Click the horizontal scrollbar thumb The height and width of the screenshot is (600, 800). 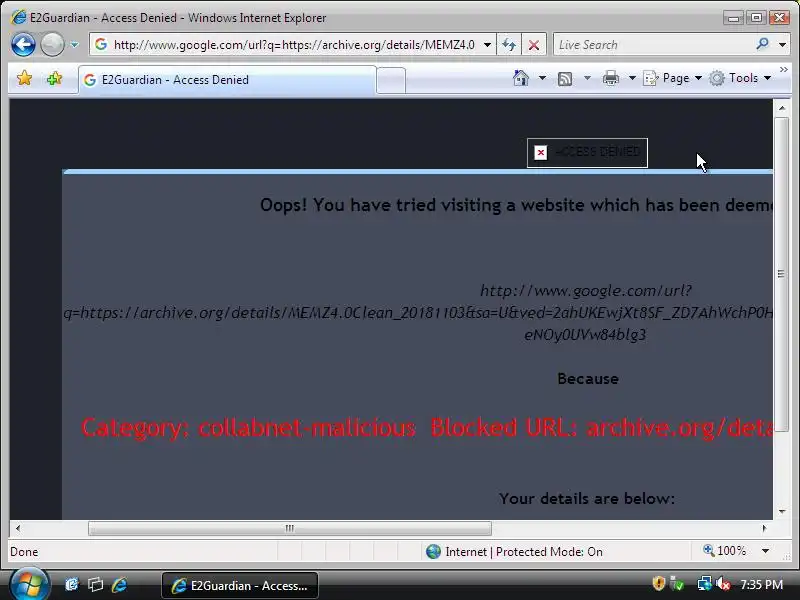pos(290,528)
